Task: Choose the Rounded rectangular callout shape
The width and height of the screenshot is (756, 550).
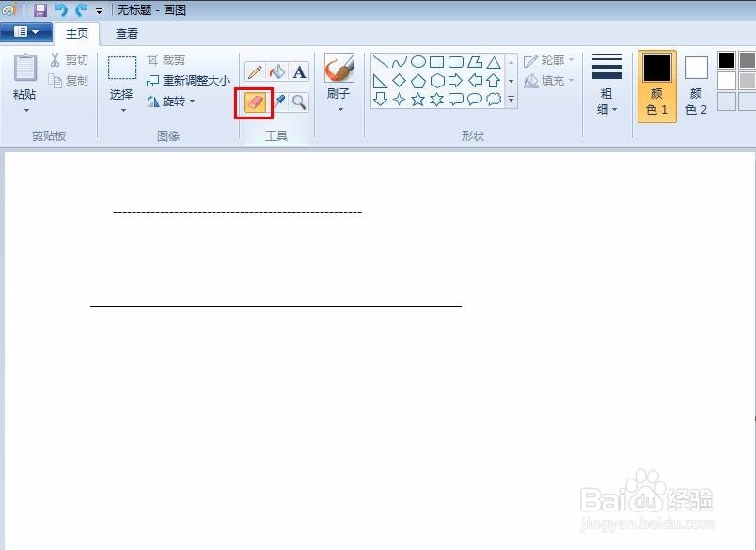Action: [x=456, y=100]
